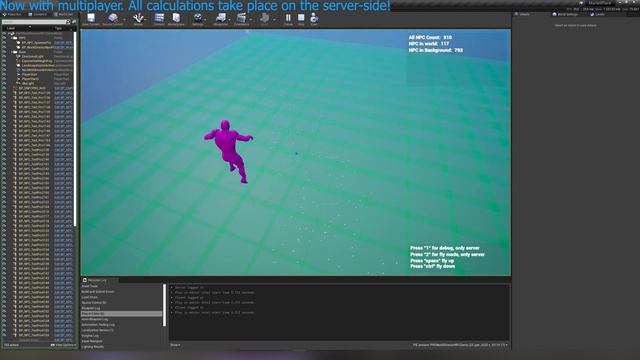
Task: Open the Blueprints dropdown arrow
Action: (x=230, y=19)
